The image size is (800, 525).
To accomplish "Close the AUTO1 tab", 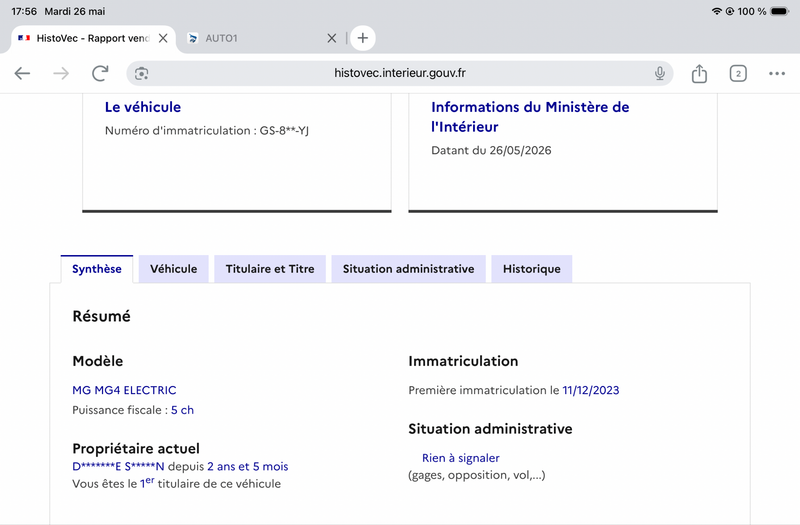I will 332,38.
